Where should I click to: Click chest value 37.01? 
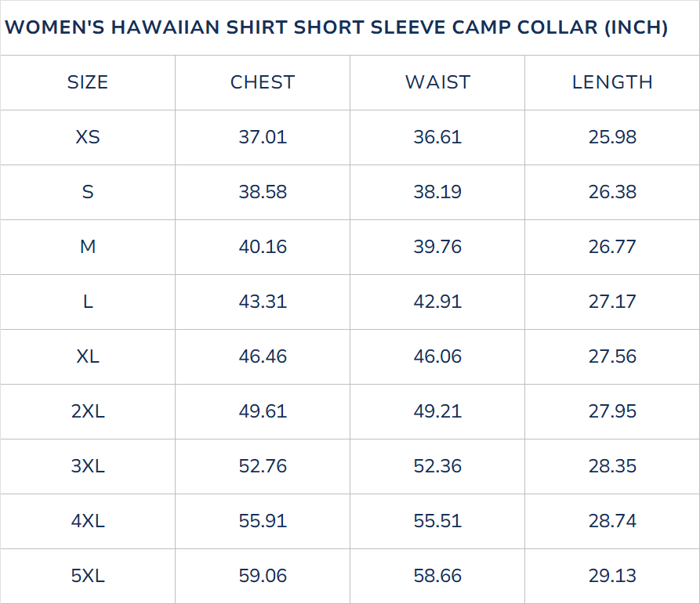click(263, 137)
